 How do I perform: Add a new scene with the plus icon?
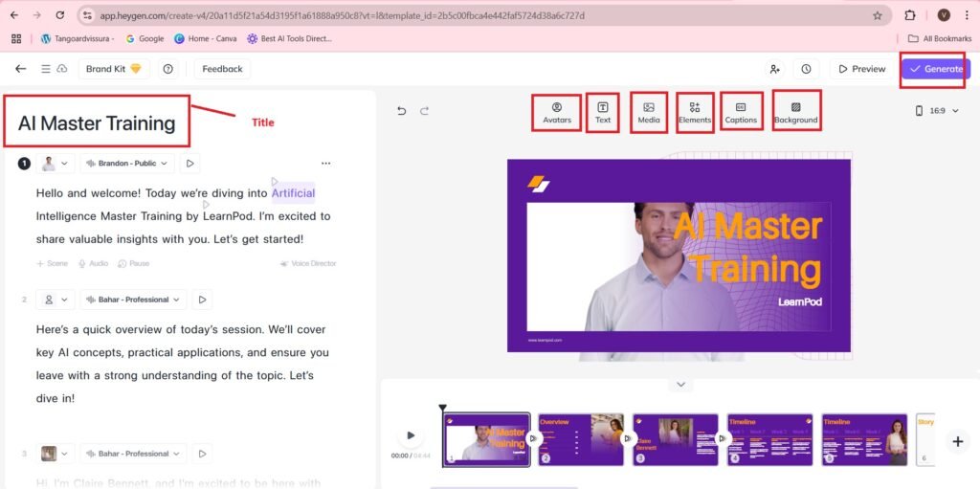[957, 441]
